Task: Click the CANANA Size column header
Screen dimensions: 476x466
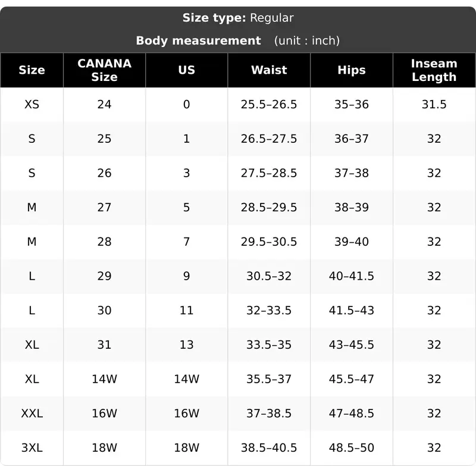Action: pos(105,70)
